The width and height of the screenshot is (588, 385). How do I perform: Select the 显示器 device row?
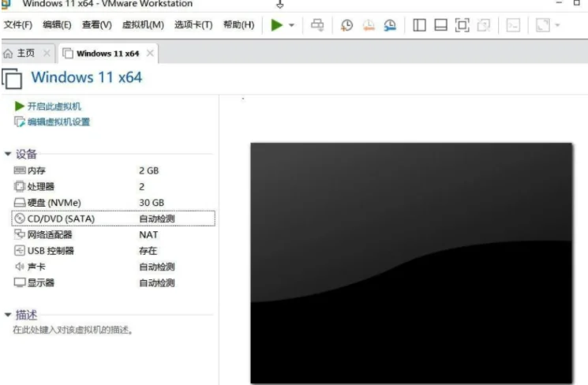(x=113, y=283)
